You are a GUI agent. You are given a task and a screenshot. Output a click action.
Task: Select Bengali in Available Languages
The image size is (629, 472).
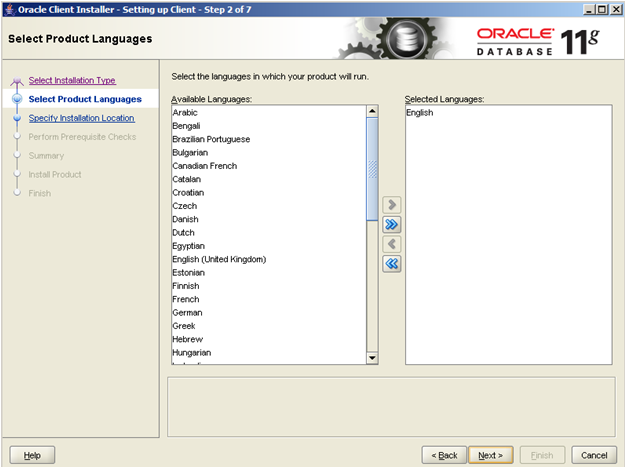pyautogui.click(x=269, y=126)
